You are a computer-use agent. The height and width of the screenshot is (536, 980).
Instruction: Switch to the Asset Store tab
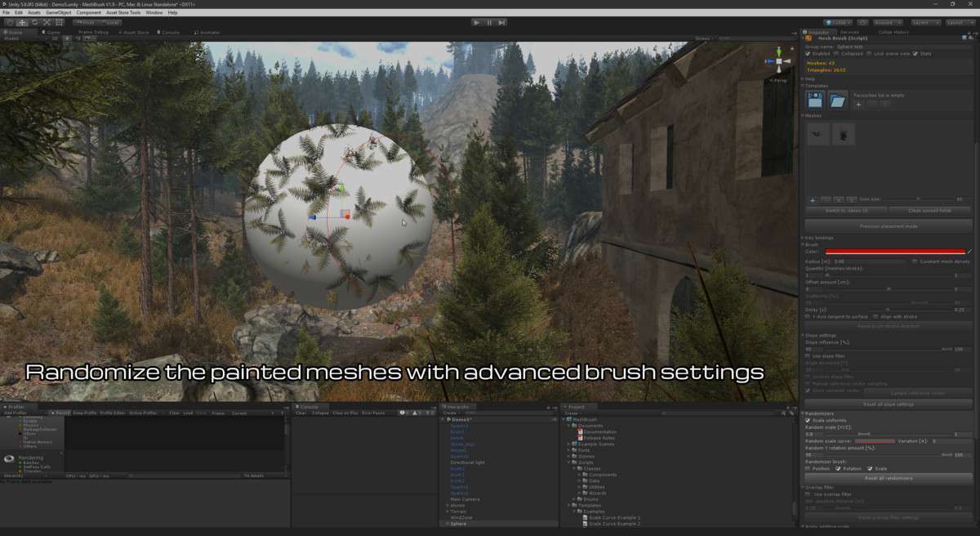(x=136, y=32)
